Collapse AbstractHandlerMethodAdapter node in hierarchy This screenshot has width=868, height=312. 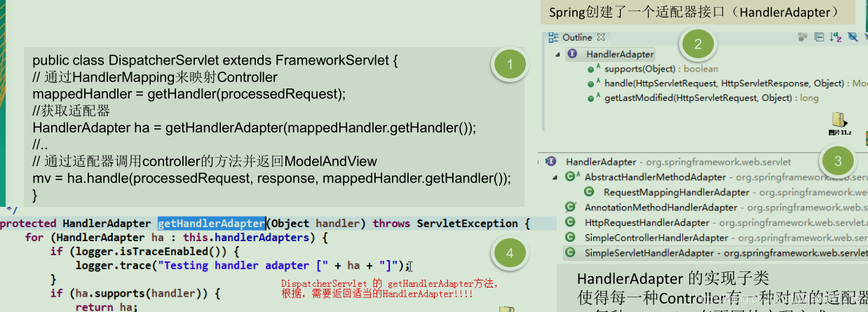[x=557, y=177]
